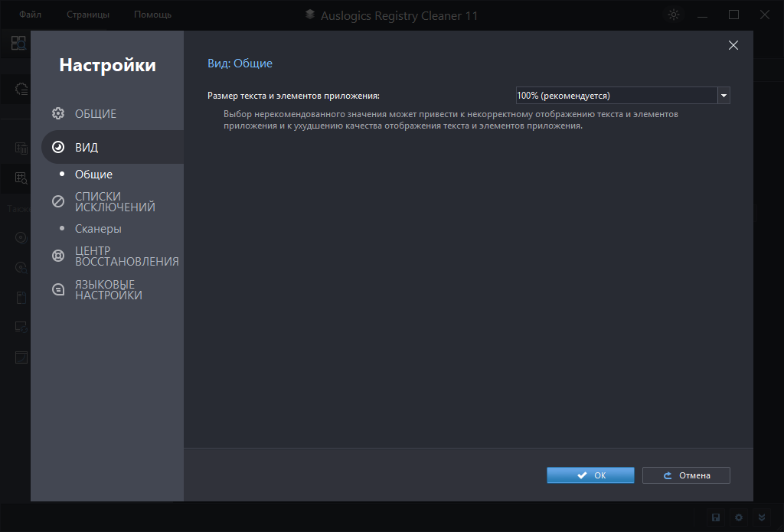Open the Помощь menu
Image resolution: width=784 pixels, height=532 pixels.
point(152,15)
